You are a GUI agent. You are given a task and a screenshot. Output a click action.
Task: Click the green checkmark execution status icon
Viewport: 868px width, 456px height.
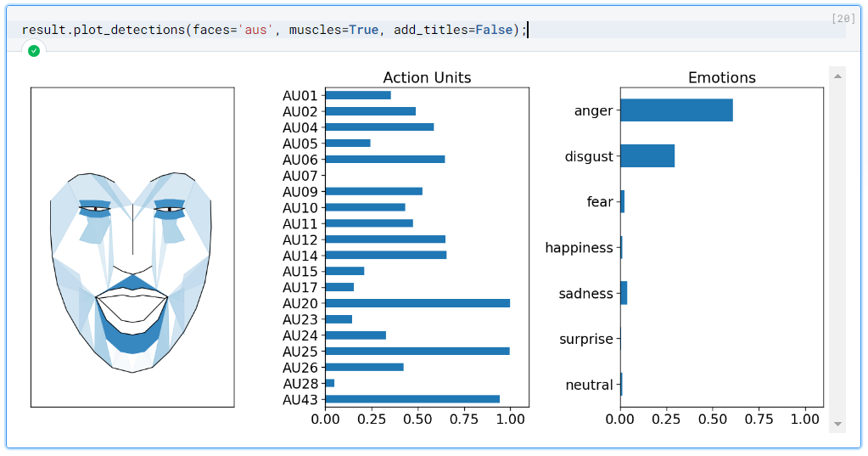point(34,51)
